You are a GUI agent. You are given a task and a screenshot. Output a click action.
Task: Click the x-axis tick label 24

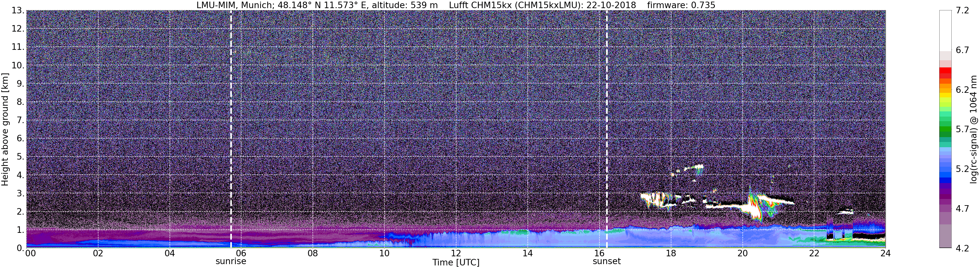pos(885,253)
